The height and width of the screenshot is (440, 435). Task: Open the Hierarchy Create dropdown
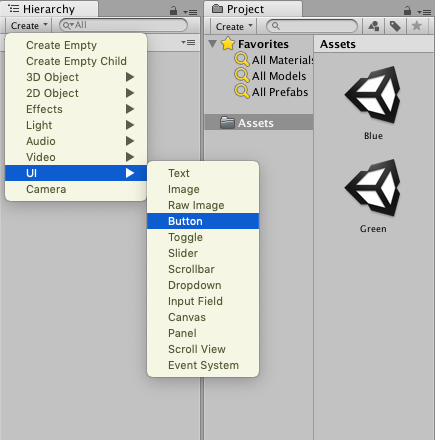tap(29, 26)
